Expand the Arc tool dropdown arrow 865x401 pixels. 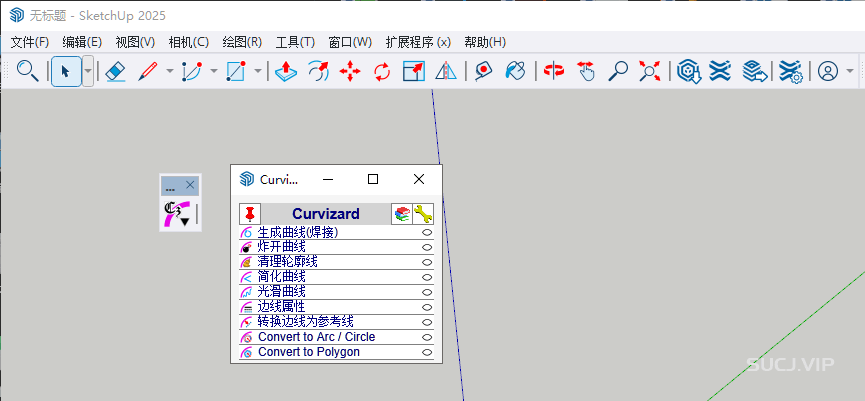point(213,71)
